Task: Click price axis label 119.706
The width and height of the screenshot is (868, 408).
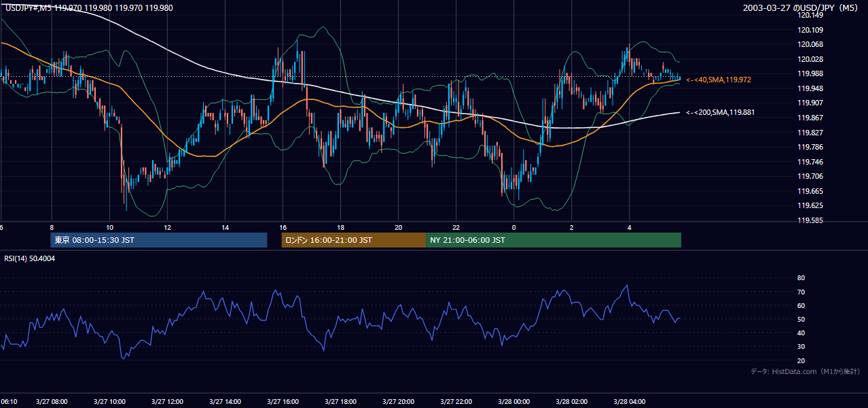Action: tap(811, 176)
